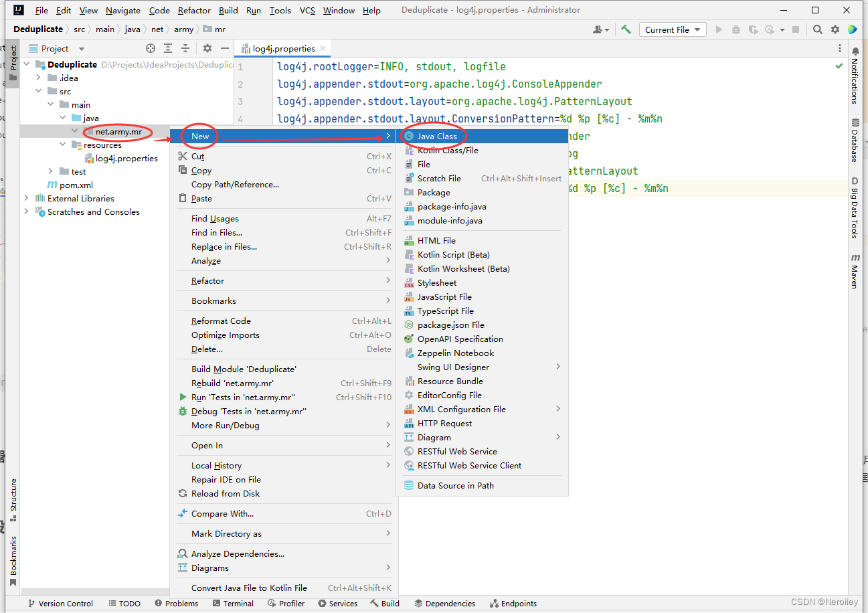Open the VCS menu
868x613 pixels.
coord(307,10)
